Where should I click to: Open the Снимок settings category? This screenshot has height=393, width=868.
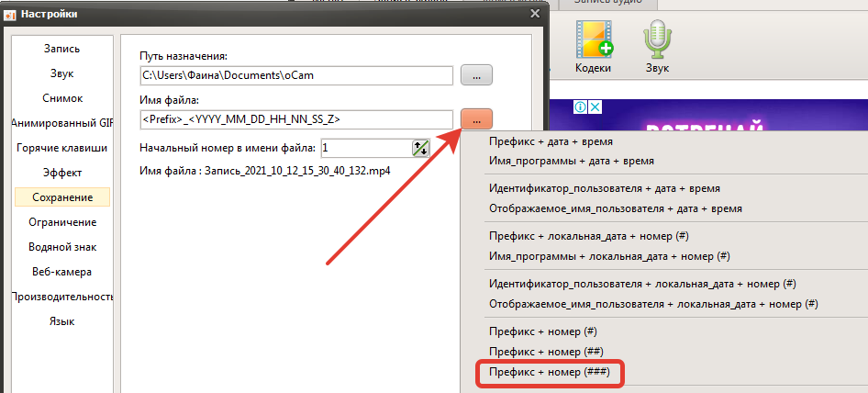62,98
